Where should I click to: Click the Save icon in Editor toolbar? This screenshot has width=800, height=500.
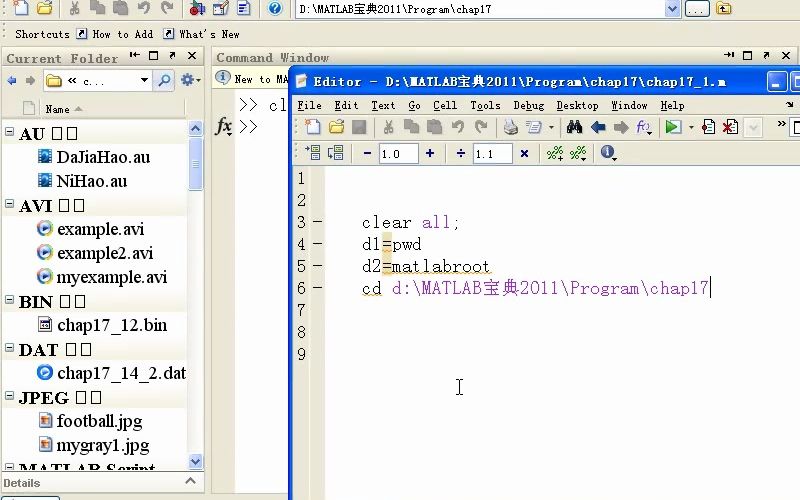point(359,127)
